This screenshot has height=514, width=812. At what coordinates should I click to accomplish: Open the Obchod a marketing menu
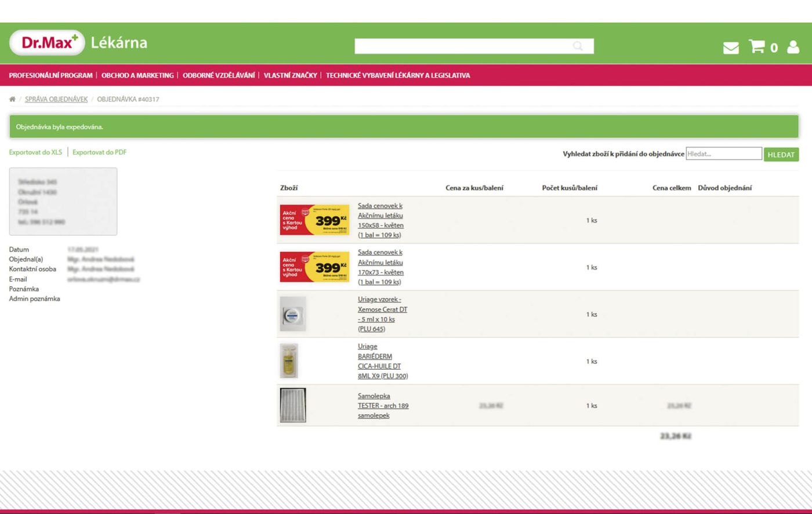click(x=137, y=75)
